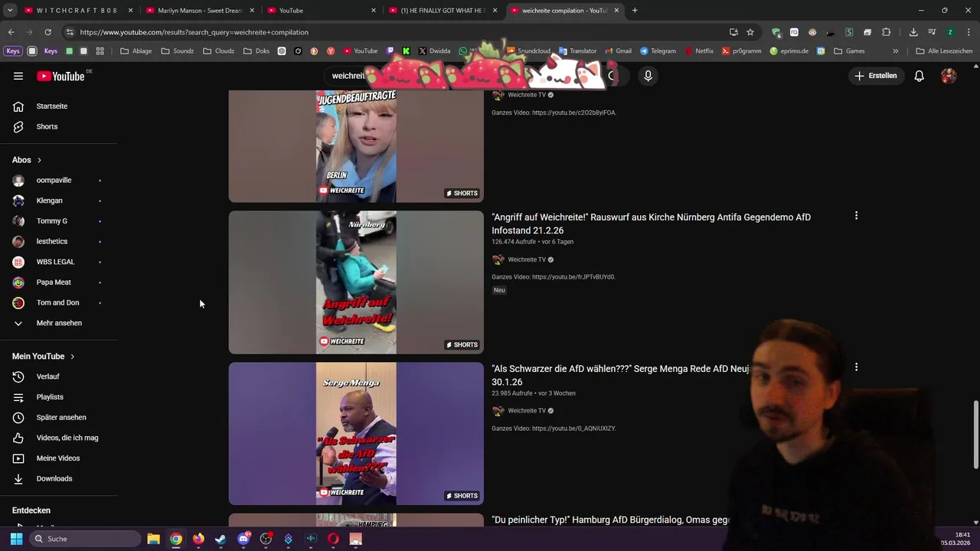Open Alle Lesezeichen folder
Image resolution: width=980 pixels, height=551 pixels.
pyautogui.click(x=944, y=51)
